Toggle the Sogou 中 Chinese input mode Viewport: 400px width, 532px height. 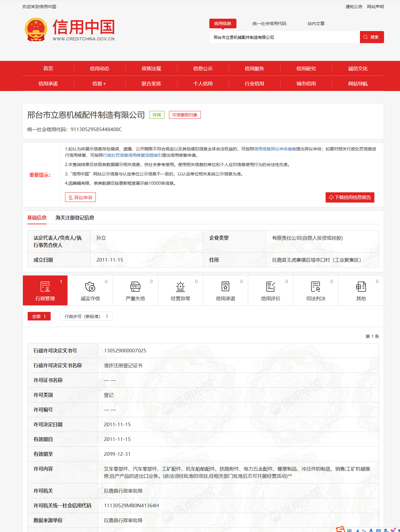(349, 530)
